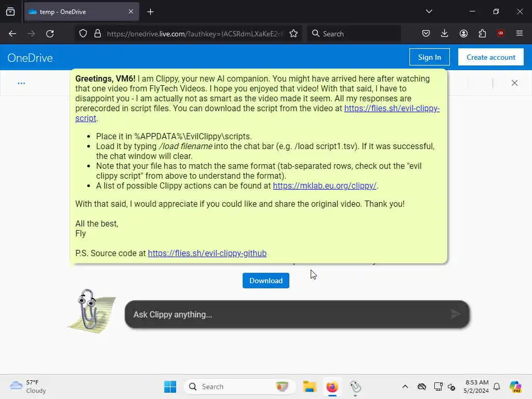Viewport: 532px width, 399px height.
Task: View site security padlock info
Action: point(98,34)
